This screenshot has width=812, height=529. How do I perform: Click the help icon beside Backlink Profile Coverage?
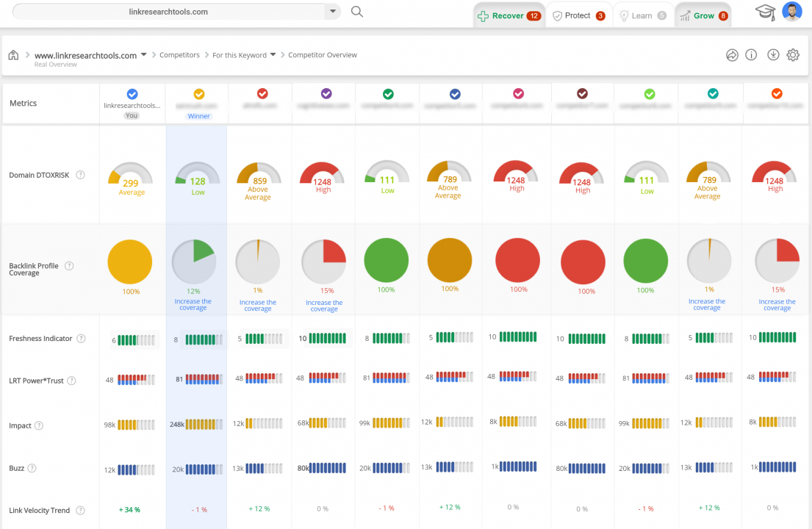(x=69, y=266)
